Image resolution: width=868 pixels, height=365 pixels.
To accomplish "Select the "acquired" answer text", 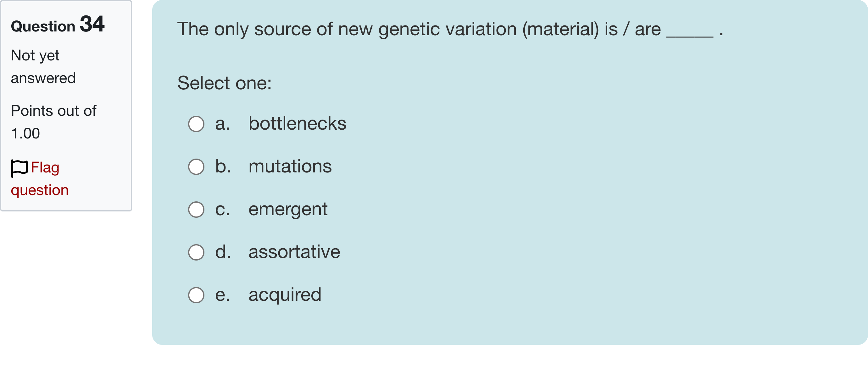I will [285, 295].
